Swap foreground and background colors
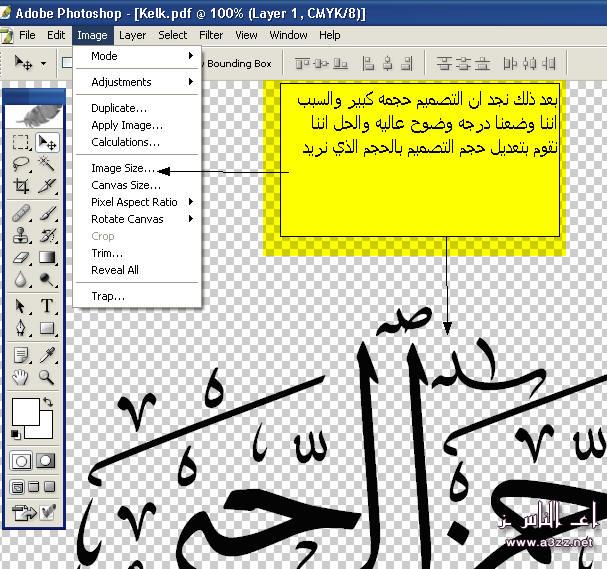The height and width of the screenshot is (569, 607). [48, 402]
